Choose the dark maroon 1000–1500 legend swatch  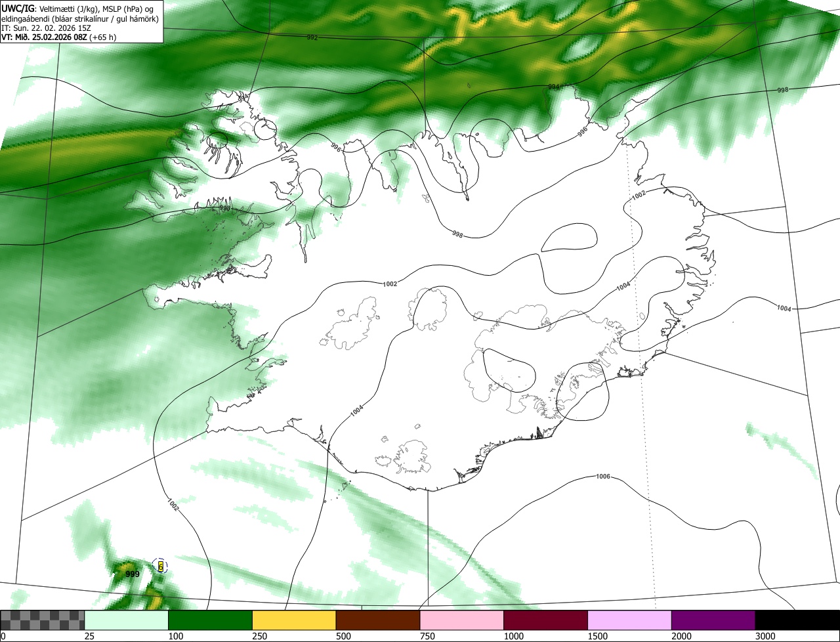[x=545, y=620]
